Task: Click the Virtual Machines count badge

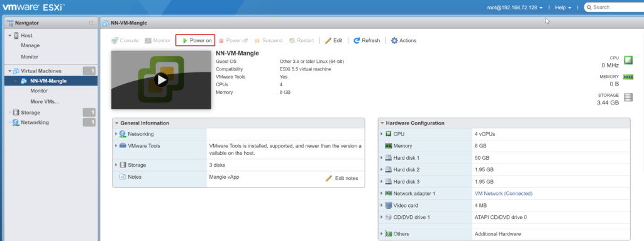Action: 89,71
